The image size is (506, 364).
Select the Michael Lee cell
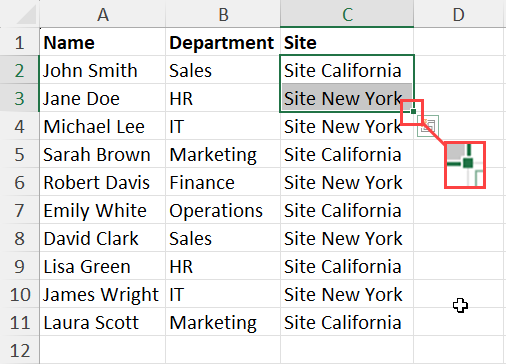(103, 126)
